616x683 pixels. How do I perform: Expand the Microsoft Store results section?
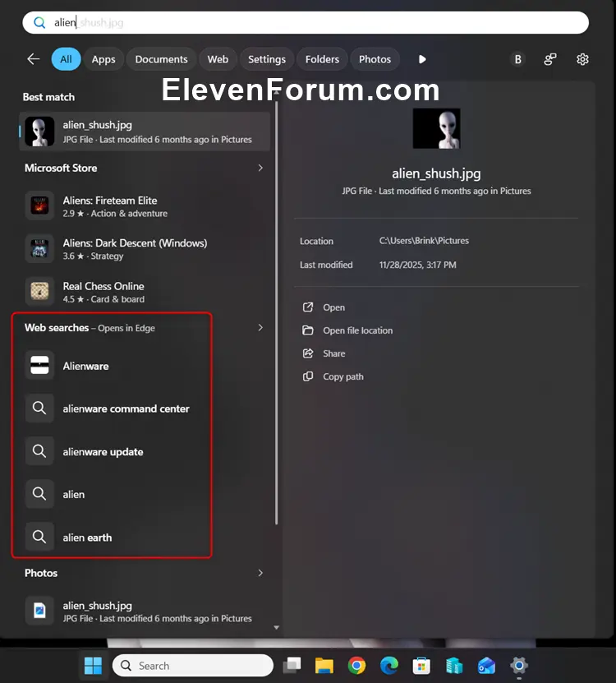tap(260, 168)
